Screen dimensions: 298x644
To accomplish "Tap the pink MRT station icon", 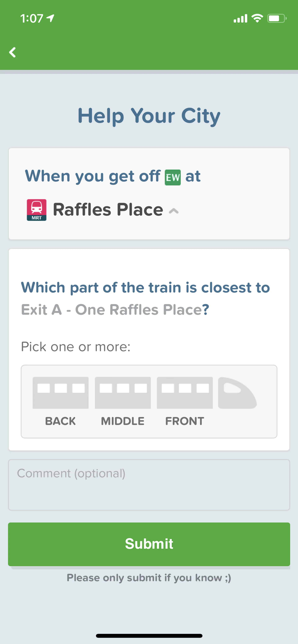I will click(x=37, y=210).
